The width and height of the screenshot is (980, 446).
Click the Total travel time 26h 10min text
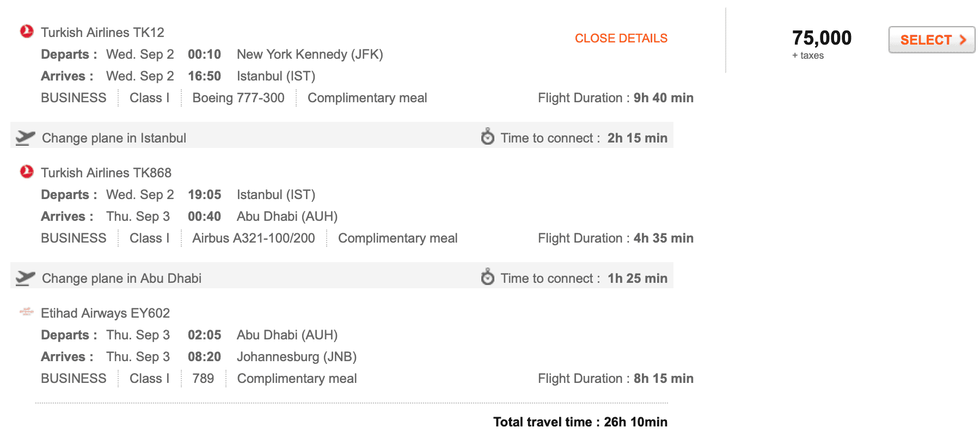[x=580, y=422]
